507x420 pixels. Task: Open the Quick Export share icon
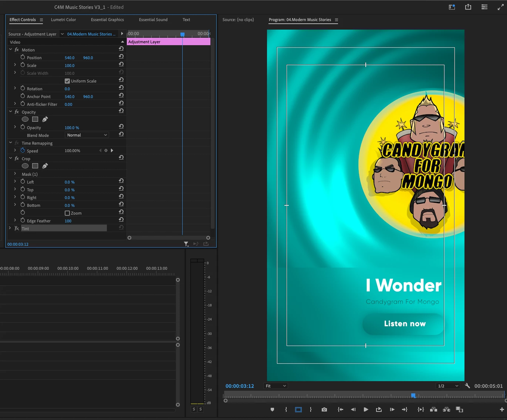(468, 7)
